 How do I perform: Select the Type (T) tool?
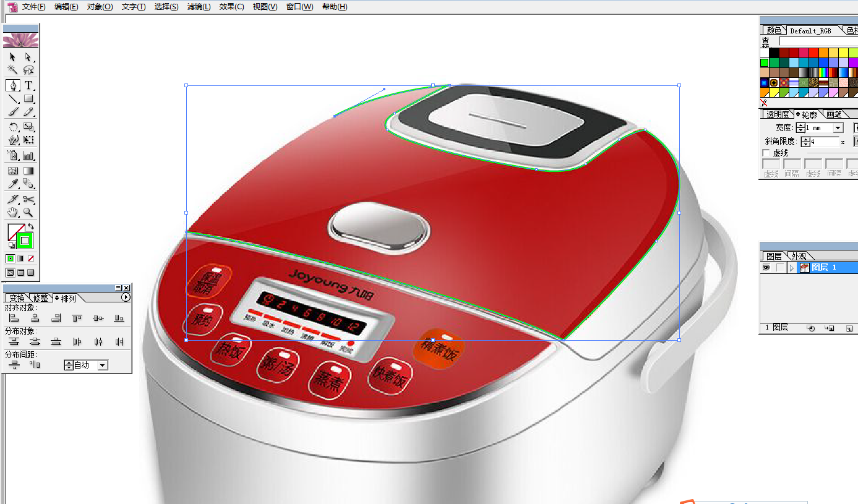point(28,85)
